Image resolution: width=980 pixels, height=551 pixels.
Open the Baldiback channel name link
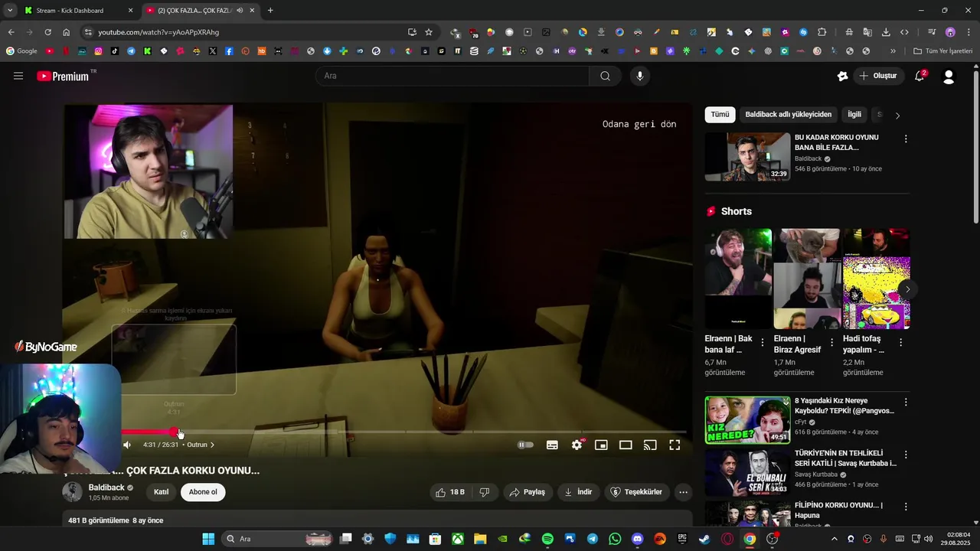(x=106, y=487)
